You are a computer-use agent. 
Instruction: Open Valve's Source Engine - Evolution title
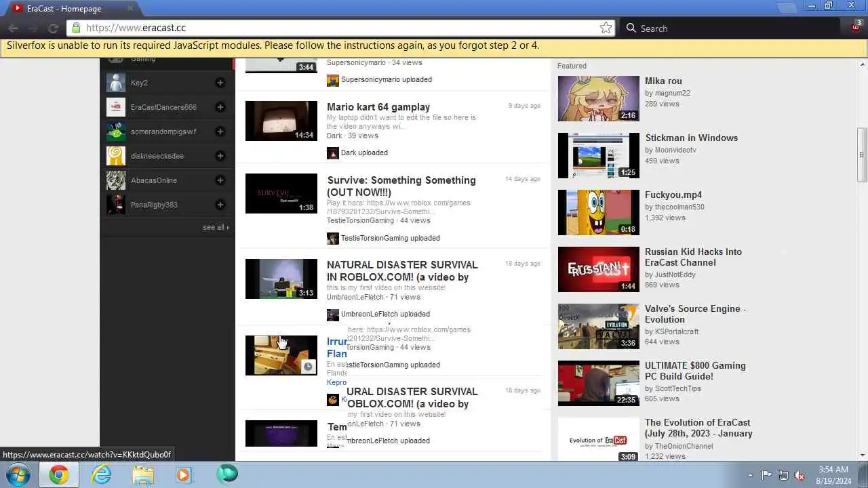coord(695,314)
